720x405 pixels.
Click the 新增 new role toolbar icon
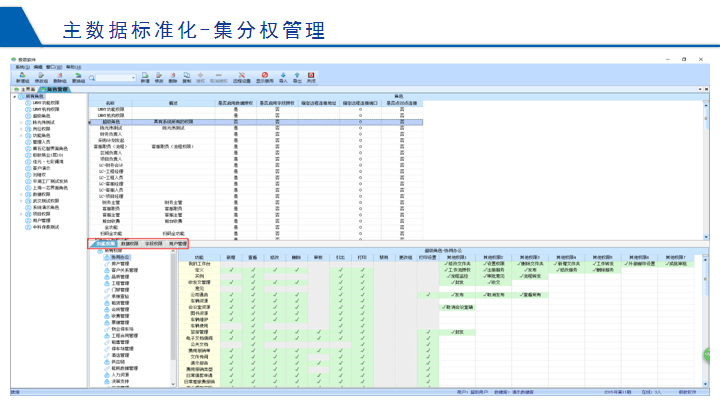[x=145, y=77]
